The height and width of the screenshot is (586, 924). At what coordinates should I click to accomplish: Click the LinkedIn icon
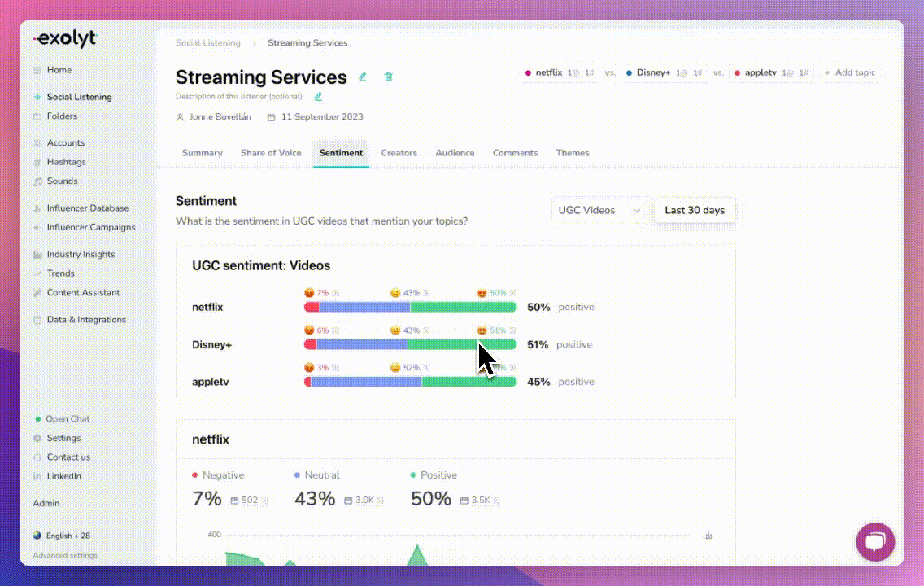pos(37,476)
